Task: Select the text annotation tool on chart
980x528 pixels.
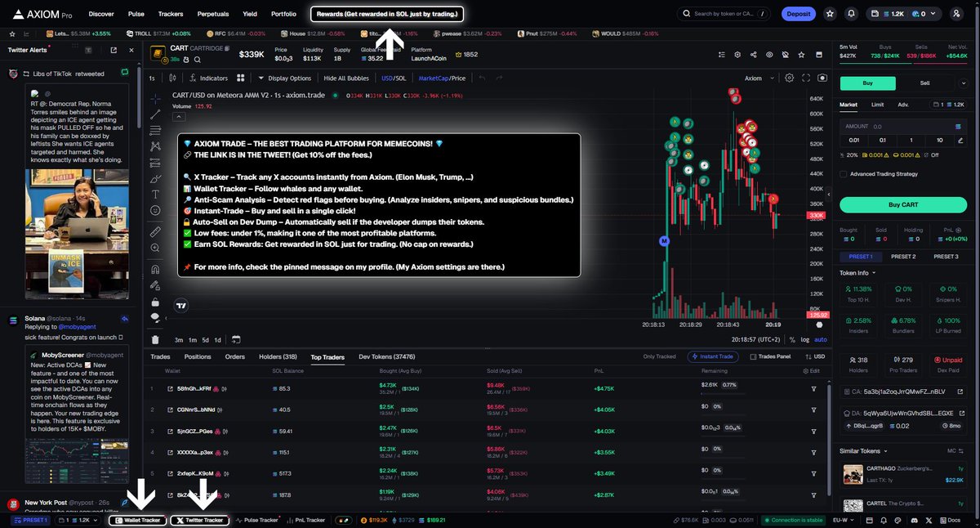Action: [x=155, y=195]
